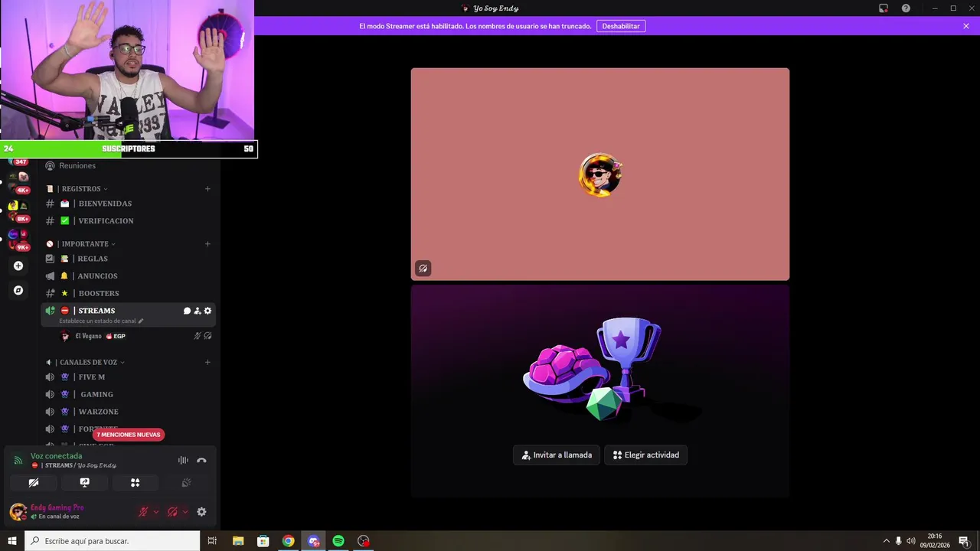Join the GAMING voice channel

point(128,395)
